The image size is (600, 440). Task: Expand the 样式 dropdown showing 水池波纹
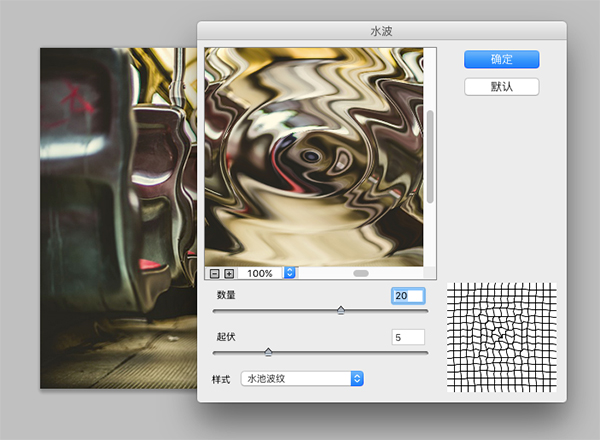tap(301, 379)
